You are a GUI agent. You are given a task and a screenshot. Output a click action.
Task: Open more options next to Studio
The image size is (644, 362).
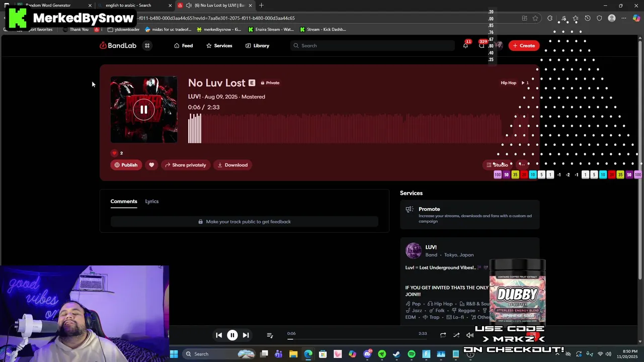522,165
